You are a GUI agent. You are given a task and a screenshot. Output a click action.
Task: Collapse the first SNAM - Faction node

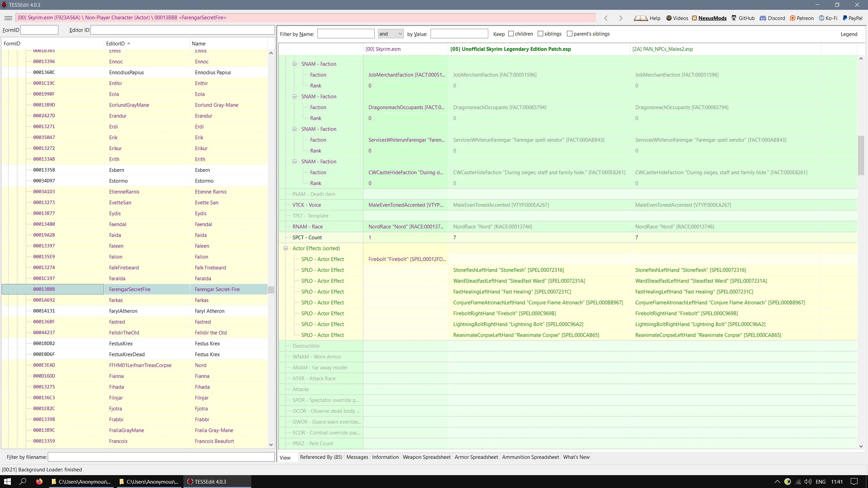click(x=294, y=64)
